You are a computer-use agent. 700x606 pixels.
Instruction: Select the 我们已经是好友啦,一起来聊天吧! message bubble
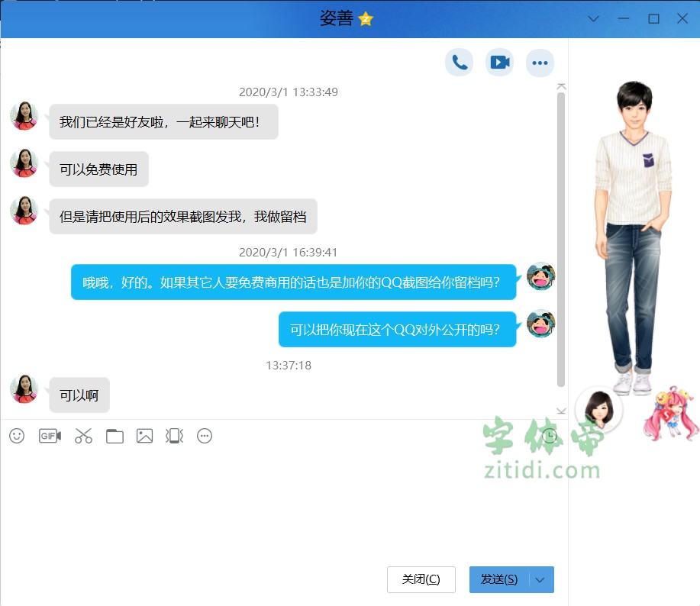pos(164,122)
